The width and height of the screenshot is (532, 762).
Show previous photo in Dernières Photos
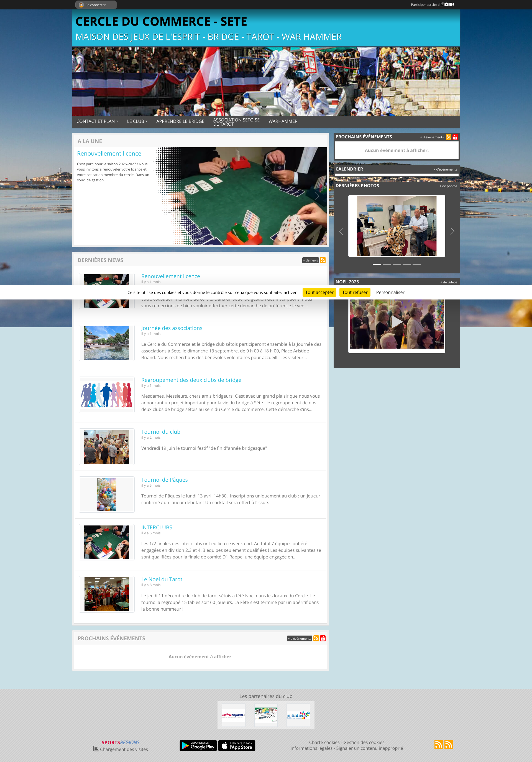341,231
